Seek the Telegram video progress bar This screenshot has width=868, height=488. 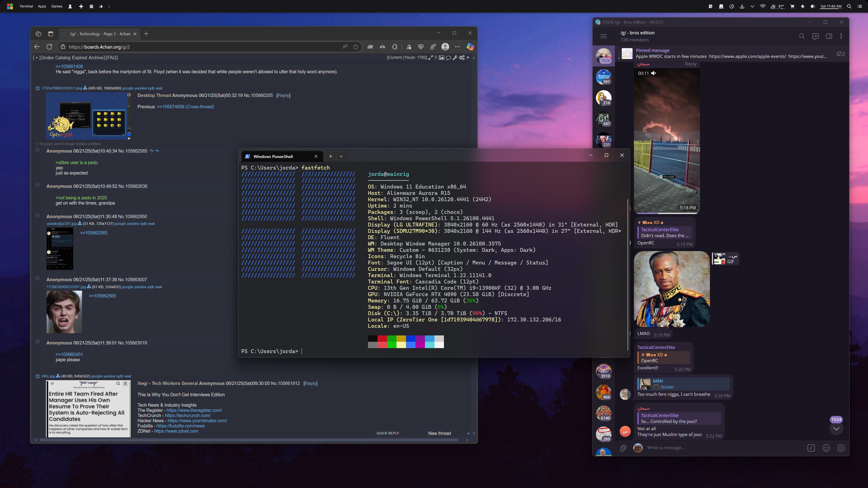pos(666,213)
